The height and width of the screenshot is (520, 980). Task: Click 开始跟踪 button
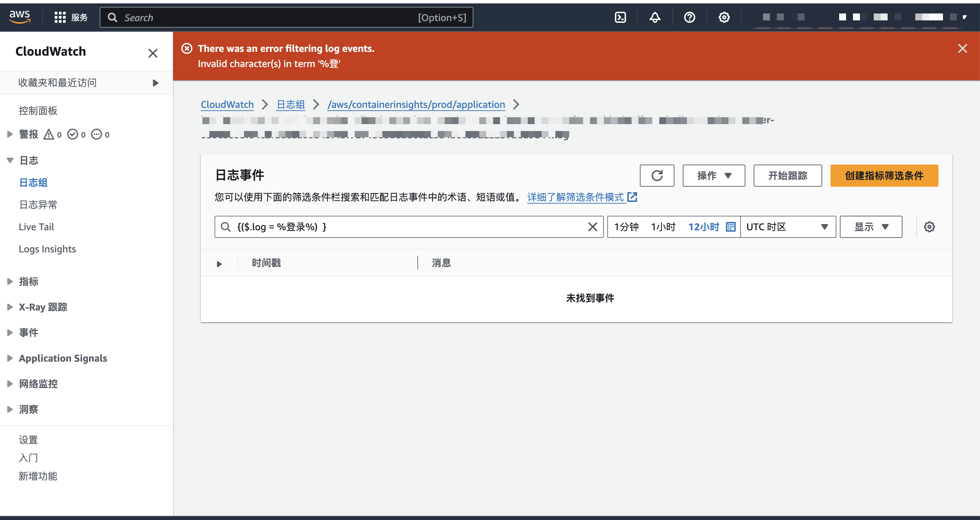tap(788, 176)
